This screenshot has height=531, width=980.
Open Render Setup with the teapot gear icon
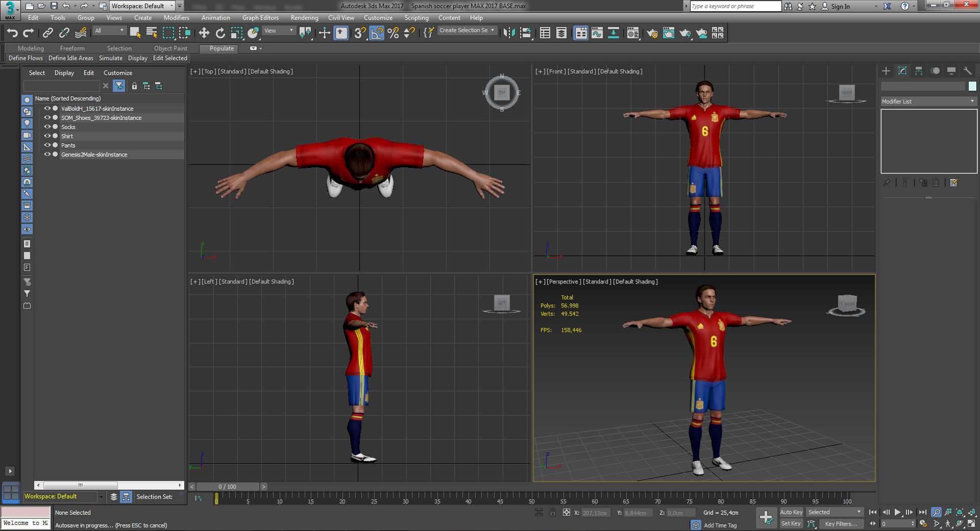click(x=652, y=33)
